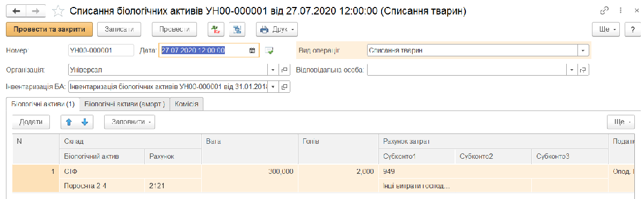Click the Провести button
This screenshot has height=199, width=644.
pos(174,29)
